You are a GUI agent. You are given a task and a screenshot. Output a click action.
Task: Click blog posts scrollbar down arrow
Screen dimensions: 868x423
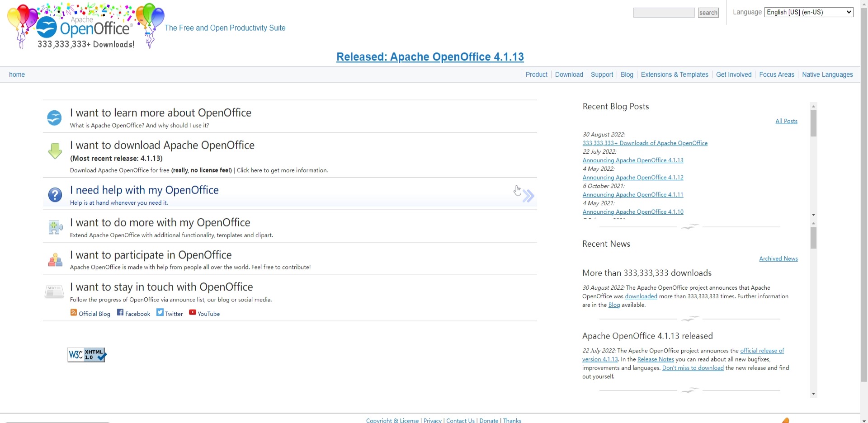813,215
